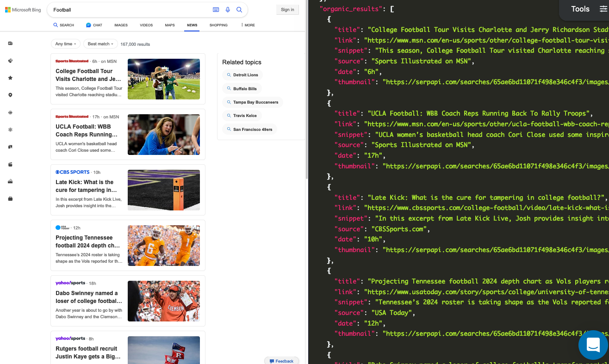609x364 pixels.
Task: Open Late Kick tampering cure headline
Action: point(87,186)
